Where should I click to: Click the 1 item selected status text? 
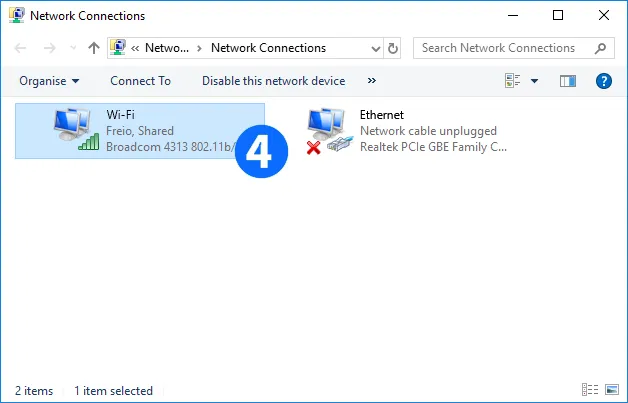click(x=113, y=391)
